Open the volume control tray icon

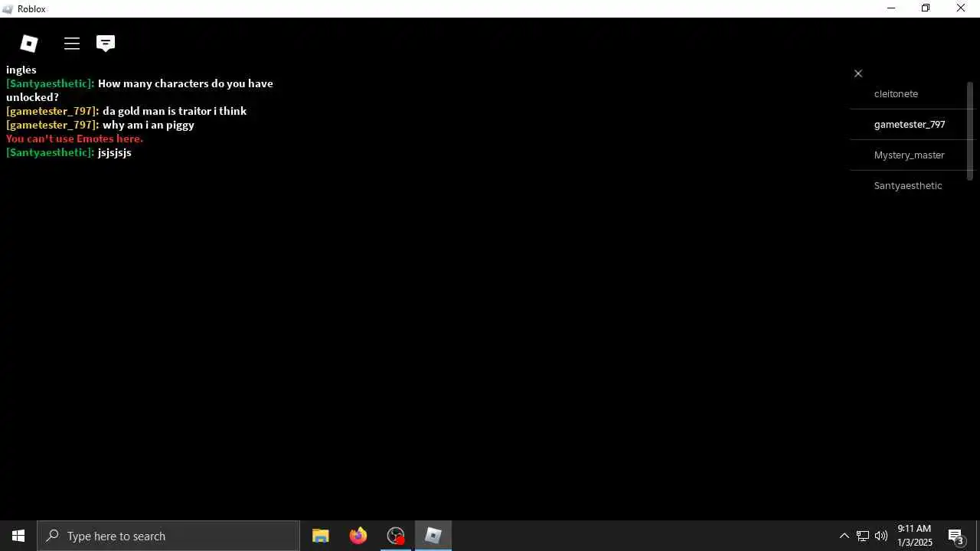click(x=881, y=536)
